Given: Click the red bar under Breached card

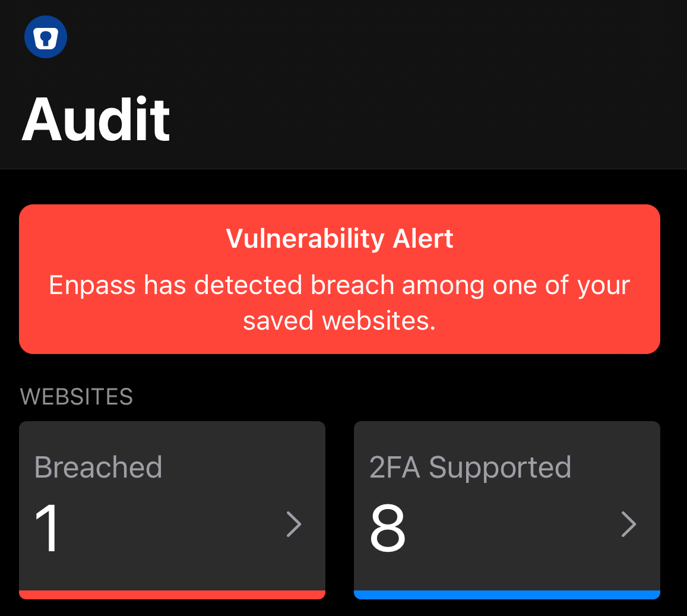Looking at the screenshot, I should pyautogui.click(x=172, y=595).
